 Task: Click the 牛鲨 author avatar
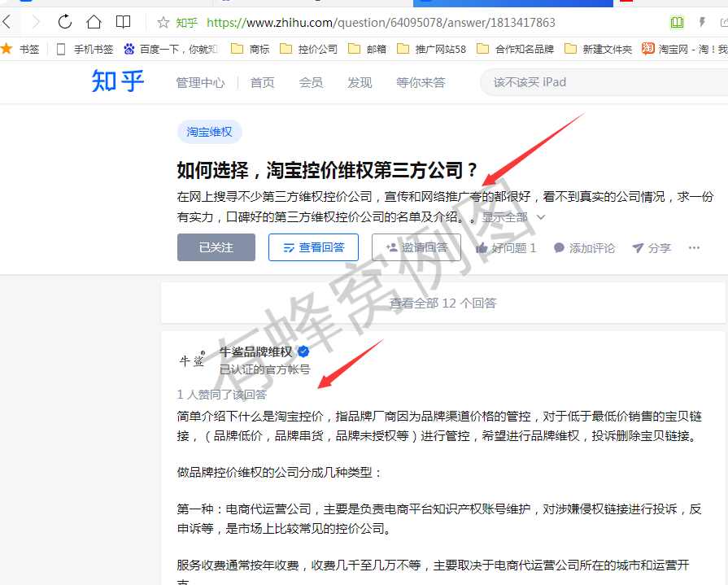pyautogui.click(x=192, y=360)
